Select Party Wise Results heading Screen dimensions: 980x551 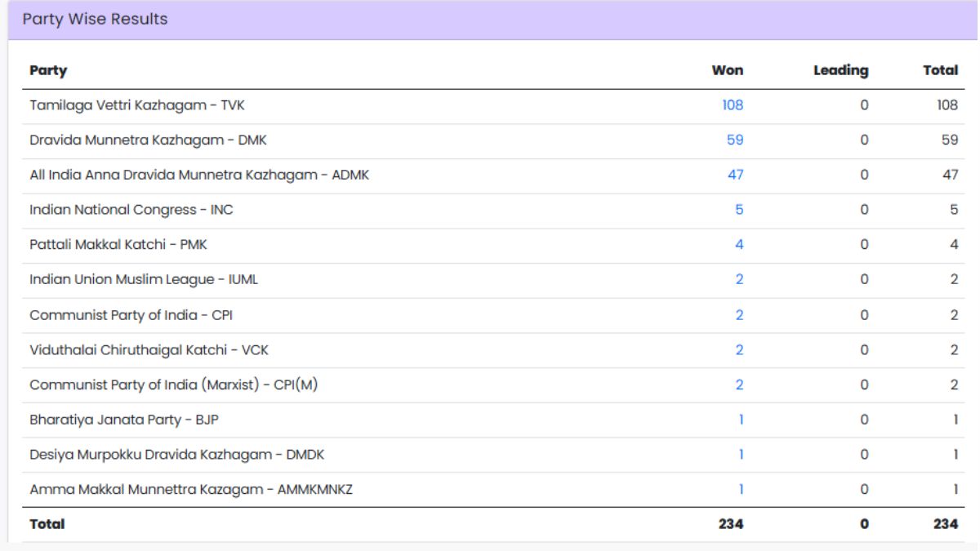tap(95, 19)
